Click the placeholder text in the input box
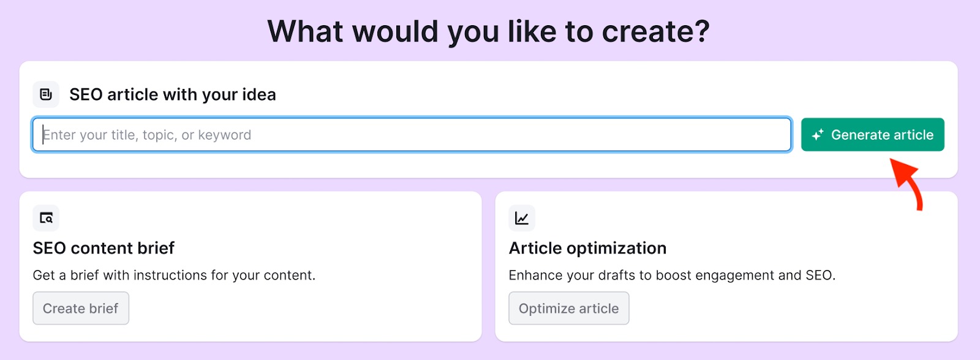980x360 pixels. (146, 134)
